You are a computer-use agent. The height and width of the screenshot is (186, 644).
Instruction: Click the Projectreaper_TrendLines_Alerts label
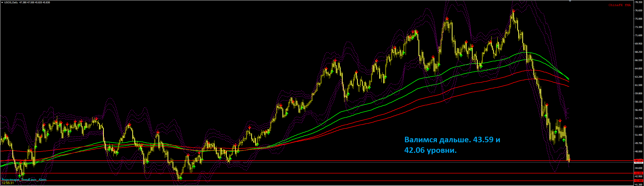pyautogui.click(x=24, y=180)
